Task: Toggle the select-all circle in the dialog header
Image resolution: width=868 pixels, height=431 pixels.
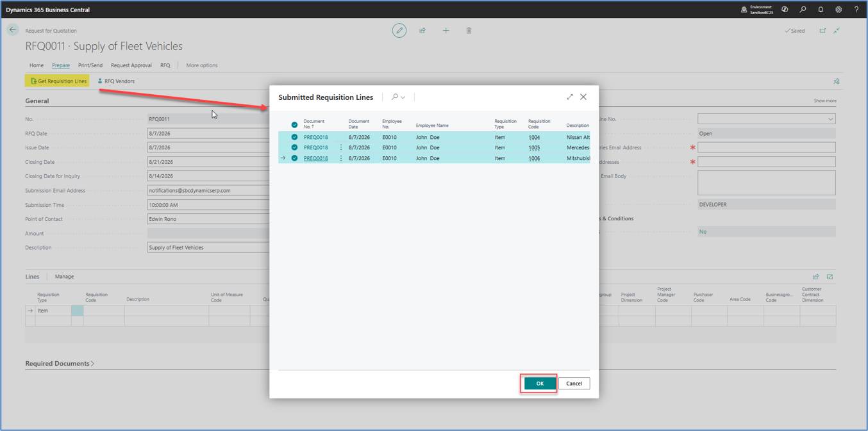Action: (294, 125)
